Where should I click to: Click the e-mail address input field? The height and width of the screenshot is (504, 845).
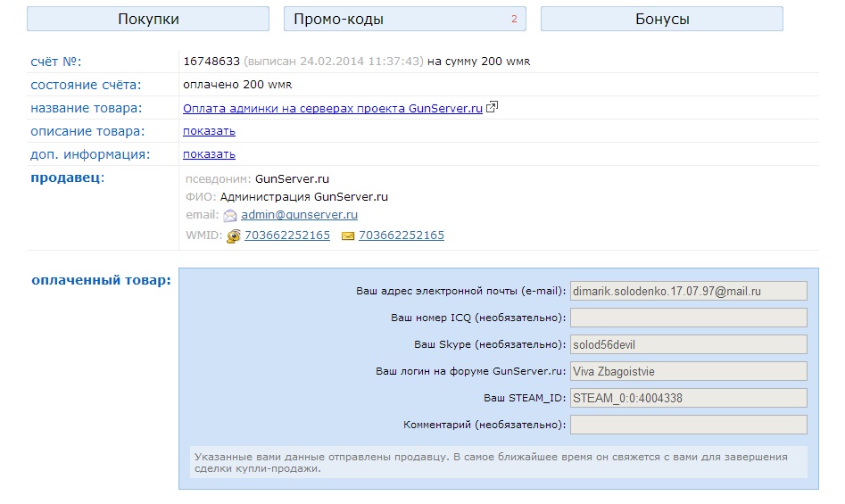688,291
